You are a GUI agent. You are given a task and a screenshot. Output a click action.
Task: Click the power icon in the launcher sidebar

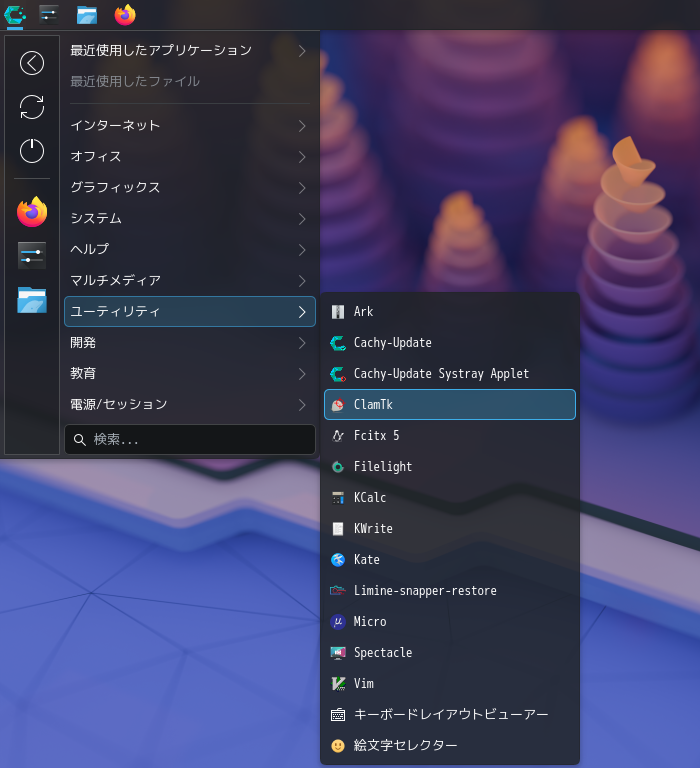[x=32, y=150]
